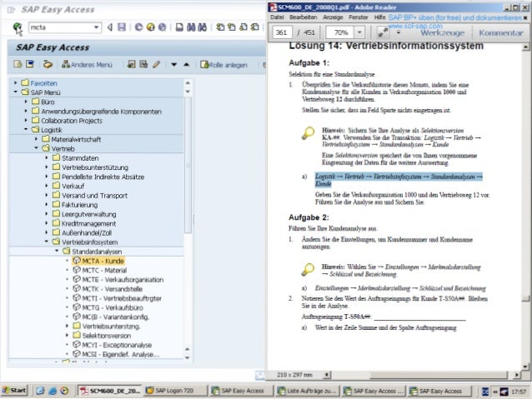Switch to SAP Logon 720 taskbar button
This screenshot has height=399, width=532.
(175, 391)
